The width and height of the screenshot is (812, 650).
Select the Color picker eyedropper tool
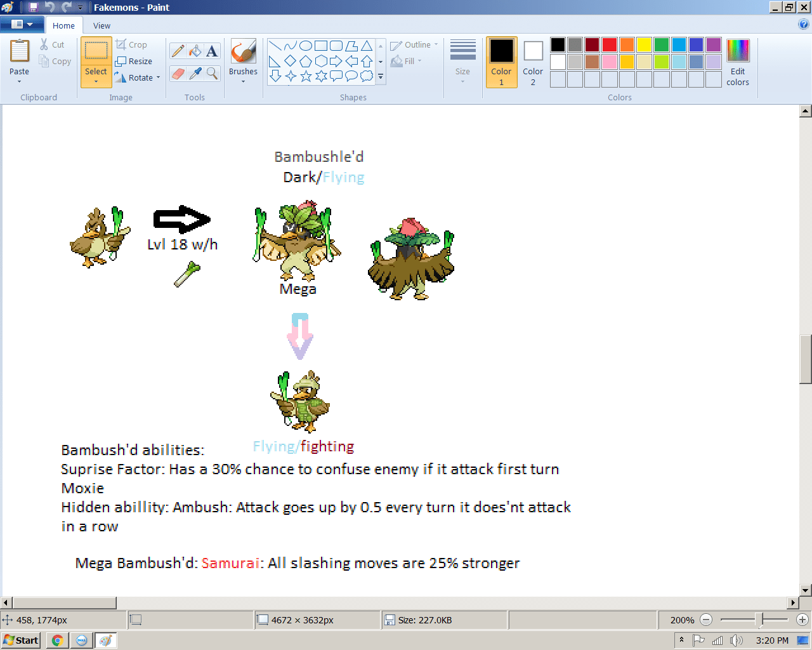coord(195,74)
